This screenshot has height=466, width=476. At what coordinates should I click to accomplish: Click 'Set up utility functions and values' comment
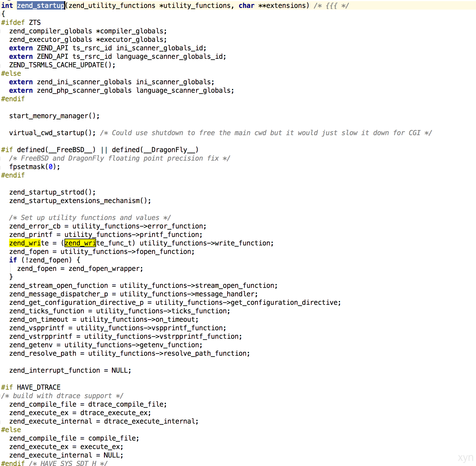90,218
